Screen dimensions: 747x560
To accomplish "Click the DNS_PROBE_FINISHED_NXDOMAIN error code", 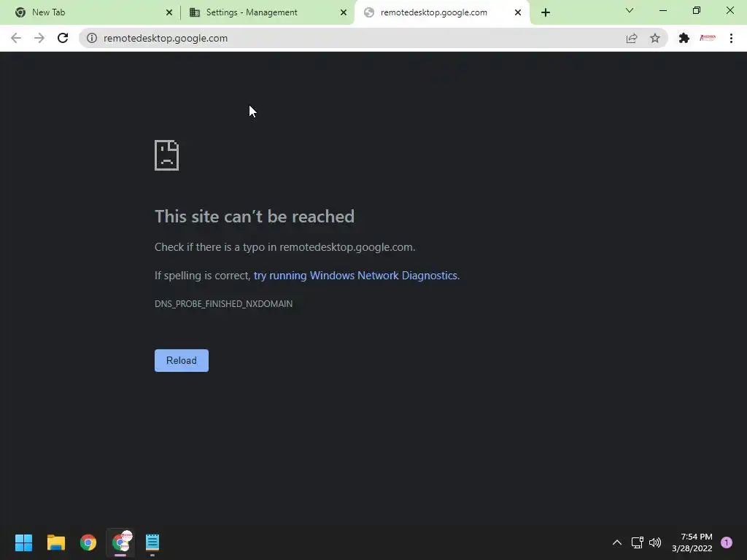I will pyautogui.click(x=223, y=304).
